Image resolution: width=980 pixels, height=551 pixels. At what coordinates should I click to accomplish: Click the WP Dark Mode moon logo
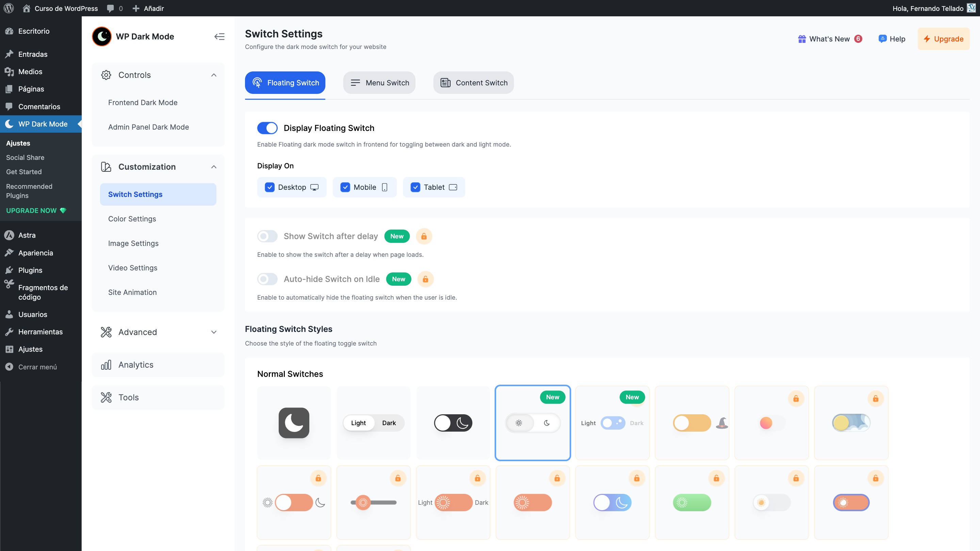tap(102, 36)
